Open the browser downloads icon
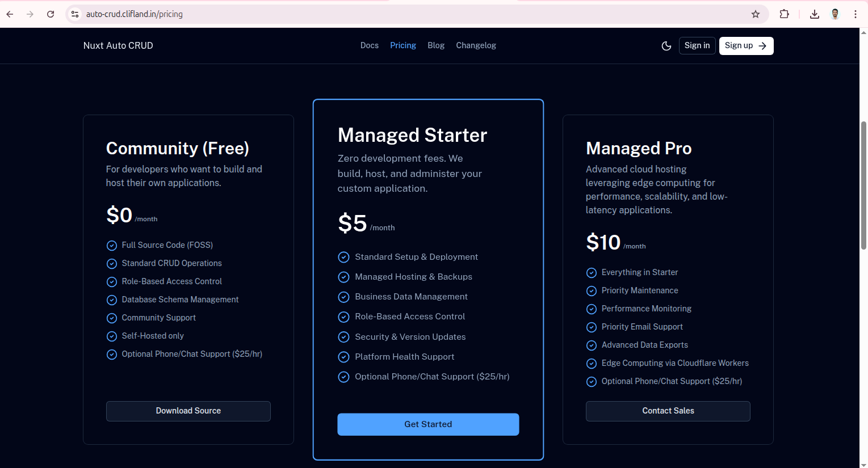The height and width of the screenshot is (468, 868). [x=814, y=14]
